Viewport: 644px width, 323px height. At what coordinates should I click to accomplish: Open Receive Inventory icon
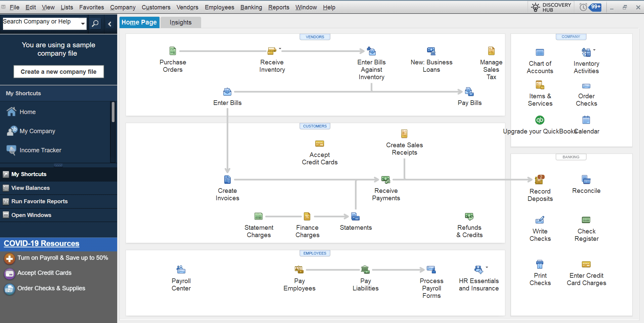272,51
